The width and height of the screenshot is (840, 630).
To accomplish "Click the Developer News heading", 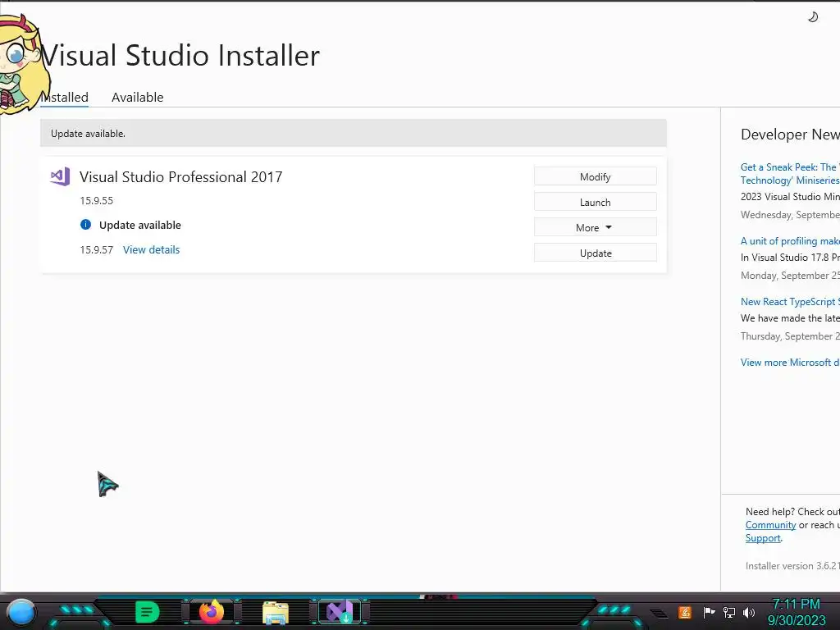I will [790, 135].
